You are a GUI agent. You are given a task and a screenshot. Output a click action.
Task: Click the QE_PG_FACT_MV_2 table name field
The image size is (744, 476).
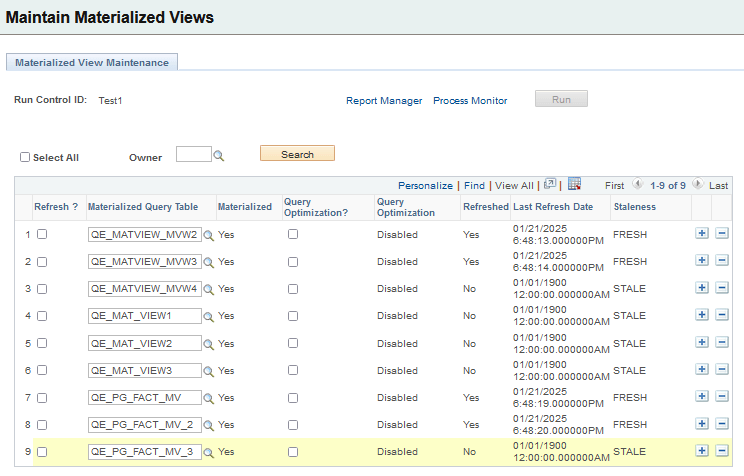click(145, 425)
